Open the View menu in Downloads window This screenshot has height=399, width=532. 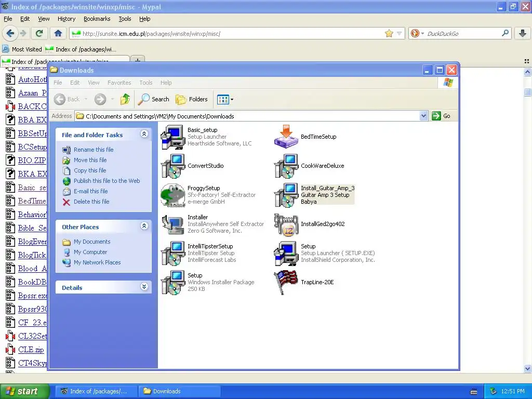click(94, 83)
